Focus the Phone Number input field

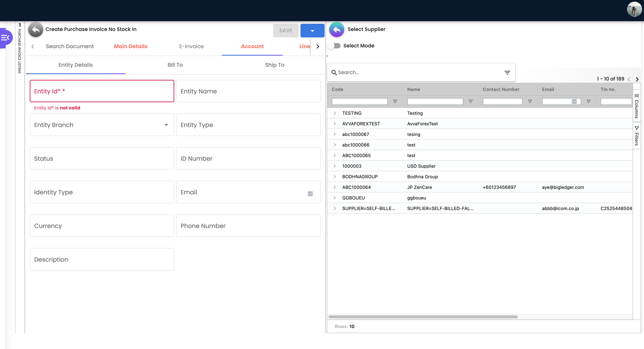pos(248,226)
